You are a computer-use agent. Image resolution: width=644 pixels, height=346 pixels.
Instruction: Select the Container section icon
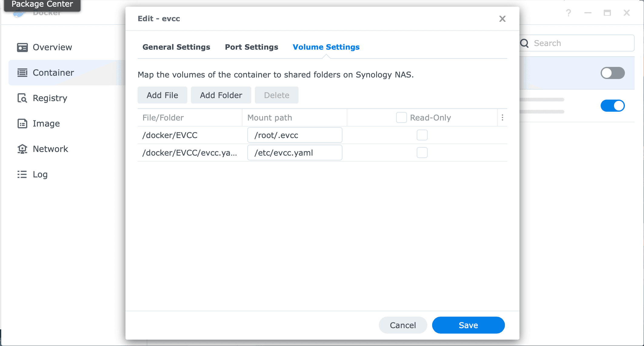coord(22,73)
